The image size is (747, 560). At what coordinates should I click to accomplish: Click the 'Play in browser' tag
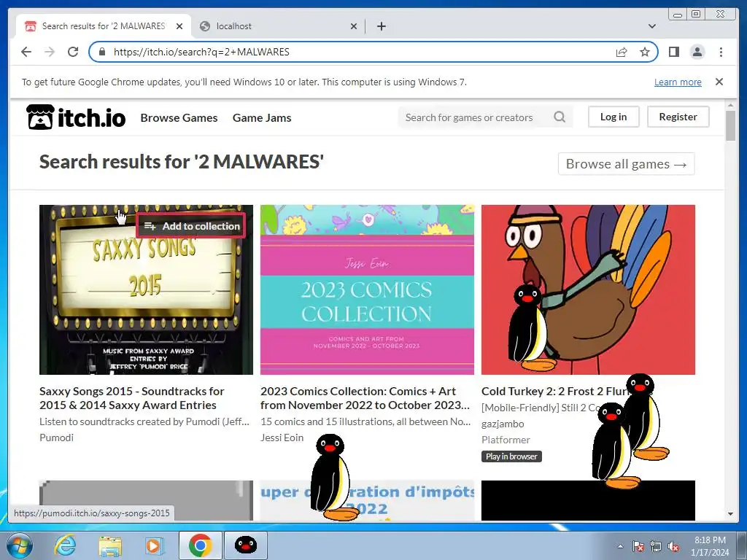511,456
